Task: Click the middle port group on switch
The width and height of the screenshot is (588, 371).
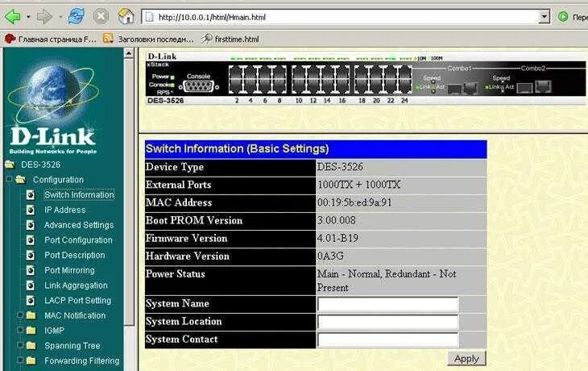Action: click(321, 79)
